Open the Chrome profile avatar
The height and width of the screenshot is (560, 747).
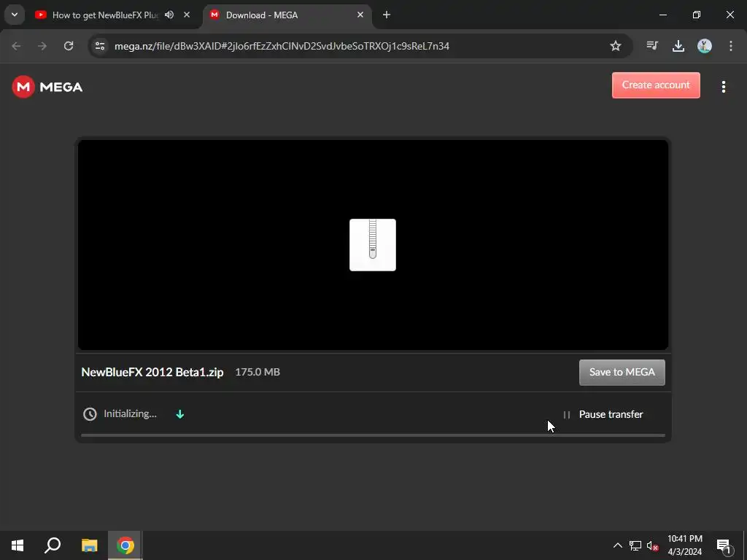705,46
